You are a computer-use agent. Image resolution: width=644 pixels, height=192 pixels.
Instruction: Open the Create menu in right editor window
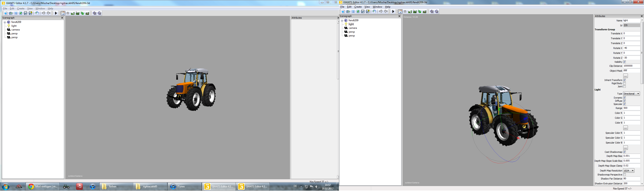point(358,7)
